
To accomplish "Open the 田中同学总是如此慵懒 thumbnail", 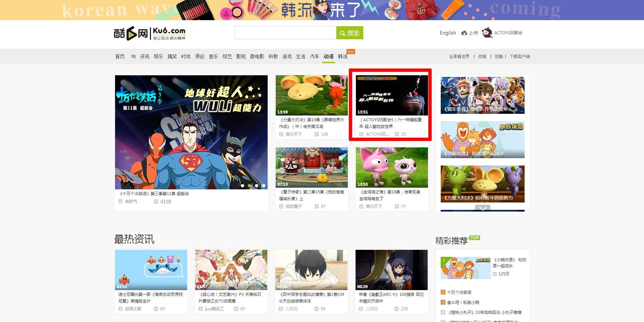I will tap(311, 270).
